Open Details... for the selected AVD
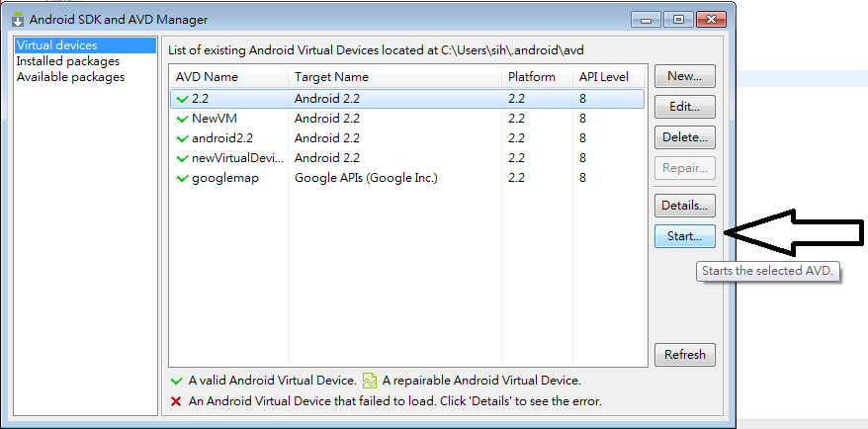The image size is (868, 429). [x=685, y=206]
